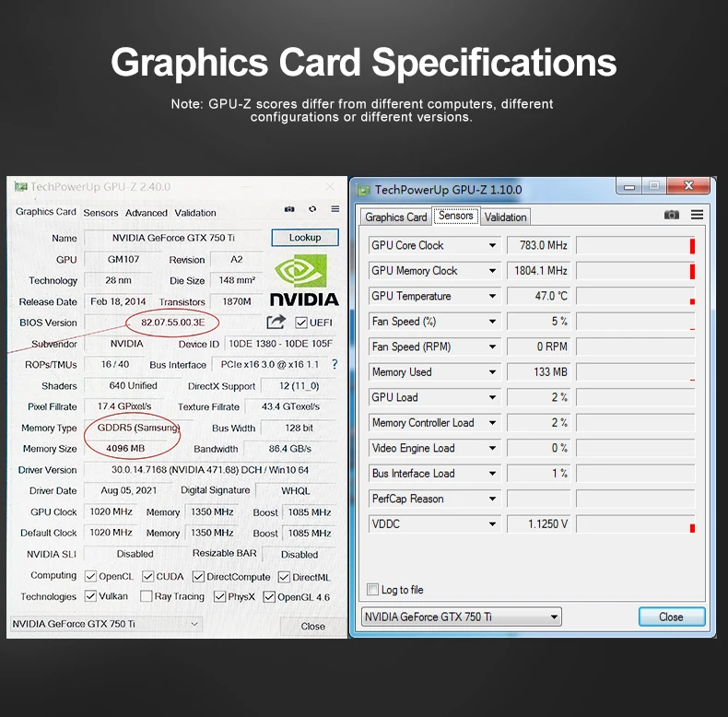Click the Bus Interface question mark icon
728x717 pixels.
click(x=335, y=365)
